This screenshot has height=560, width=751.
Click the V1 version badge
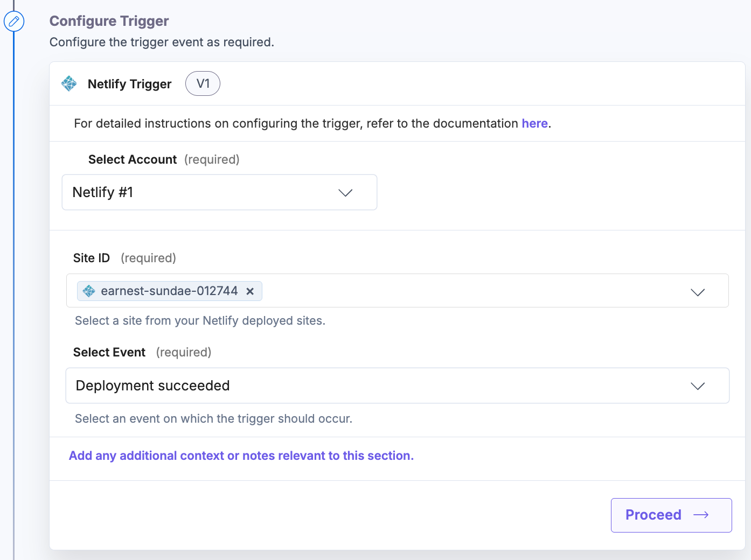click(x=203, y=83)
